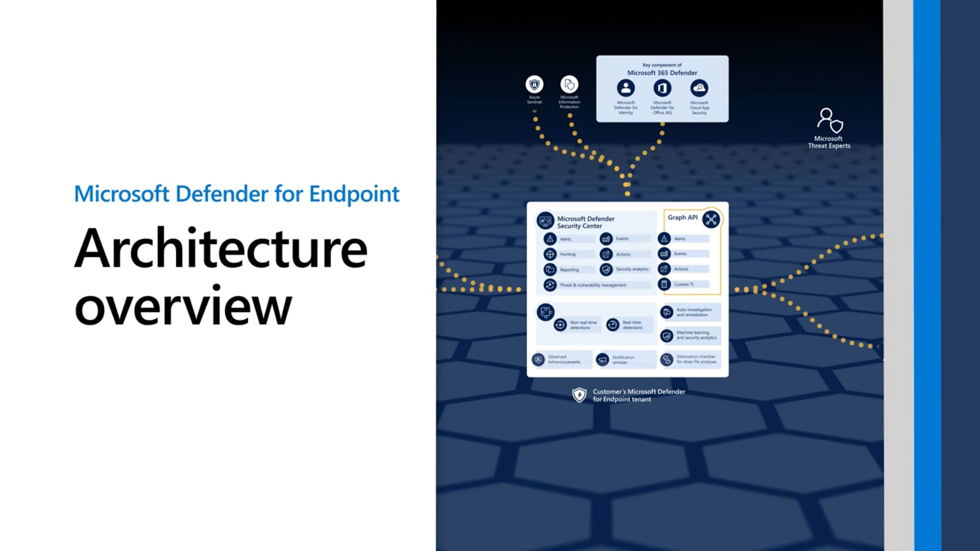The width and height of the screenshot is (980, 551).
Task: Toggle Non real-time detections option
Action: [x=560, y=325]
